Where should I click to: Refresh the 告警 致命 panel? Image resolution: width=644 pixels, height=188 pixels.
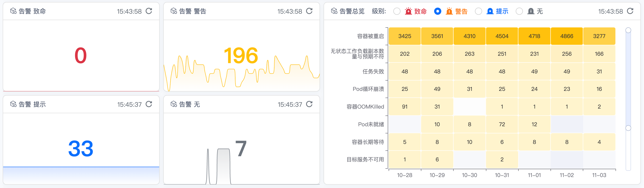click(x=149, y=11)
